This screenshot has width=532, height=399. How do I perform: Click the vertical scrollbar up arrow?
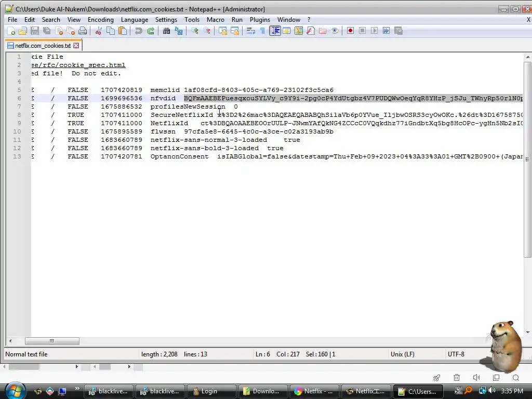pyautogui.click(x=528, y=57)
